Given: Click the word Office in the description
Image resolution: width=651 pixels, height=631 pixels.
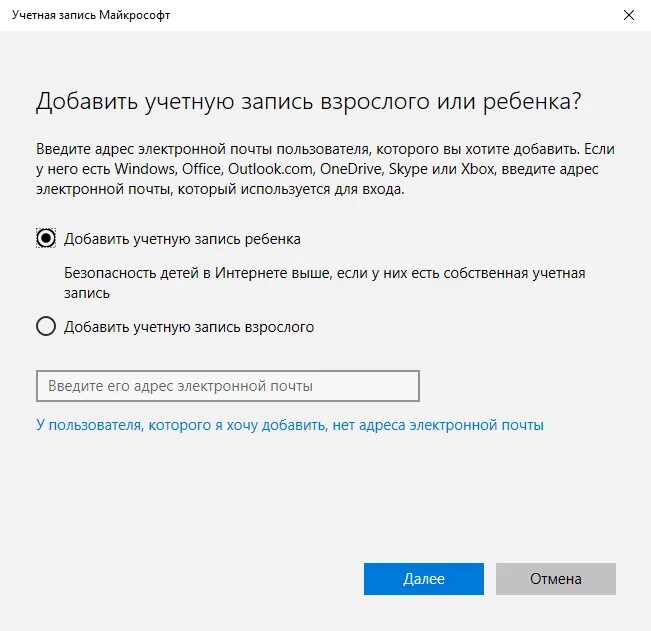Looking at the screenshot, I should [201, 169].
